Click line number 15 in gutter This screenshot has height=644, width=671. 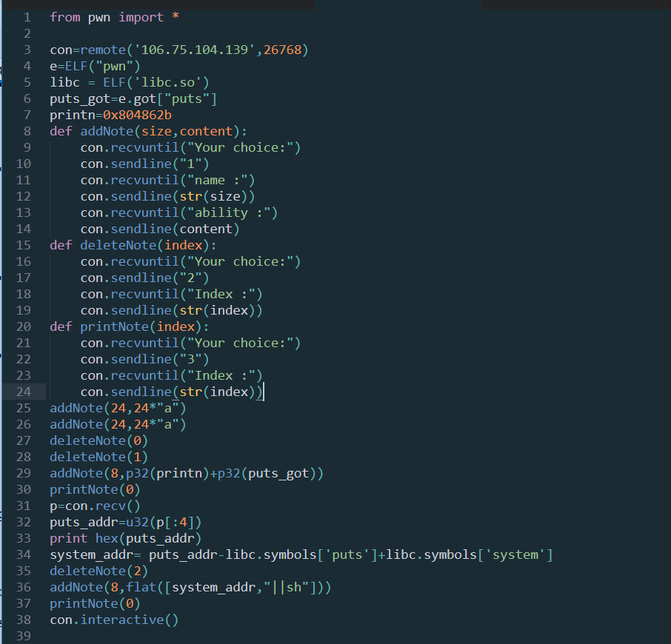point(24,246)
